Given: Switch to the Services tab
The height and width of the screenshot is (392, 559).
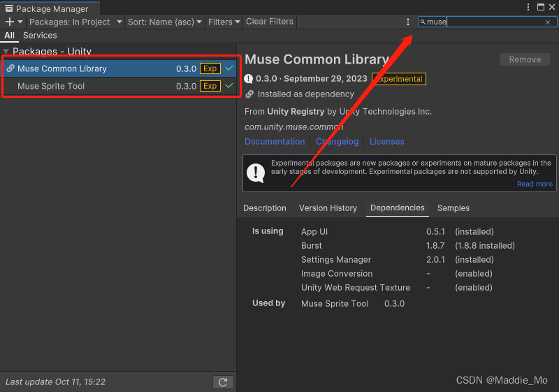Looking at the screenshot, I should (x=40, y=35).
